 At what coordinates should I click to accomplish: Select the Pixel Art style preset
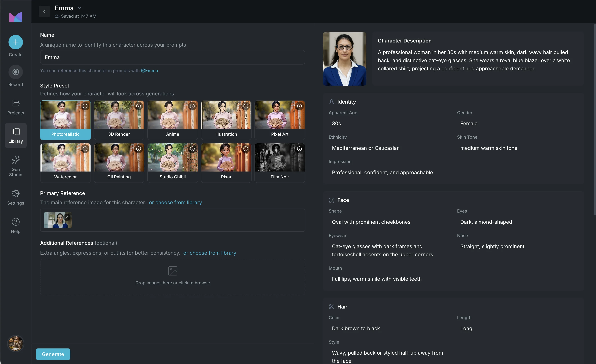[280, 120]
